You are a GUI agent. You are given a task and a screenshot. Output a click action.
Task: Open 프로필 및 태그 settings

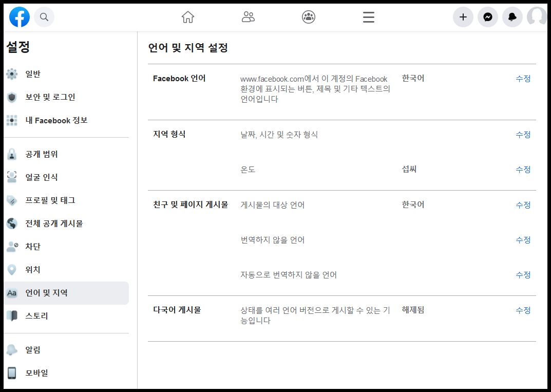pos(50,200)
